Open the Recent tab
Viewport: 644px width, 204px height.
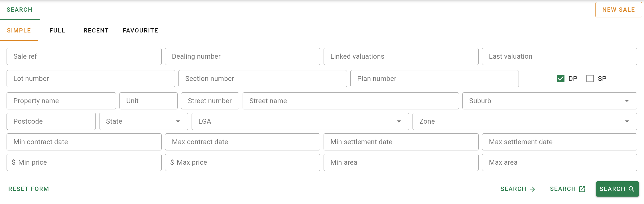coord(96,30)
